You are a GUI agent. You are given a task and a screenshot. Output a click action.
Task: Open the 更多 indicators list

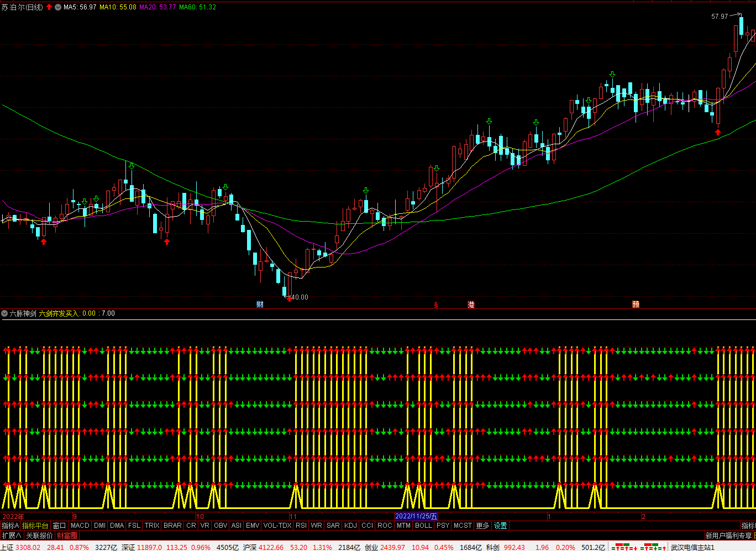pos(482,526)
